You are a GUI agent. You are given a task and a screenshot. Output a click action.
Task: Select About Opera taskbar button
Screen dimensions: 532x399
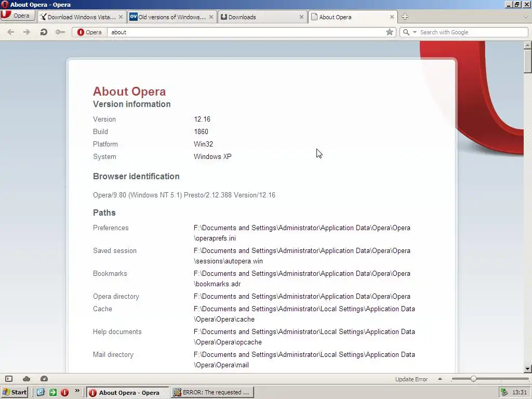pos(127,393)
